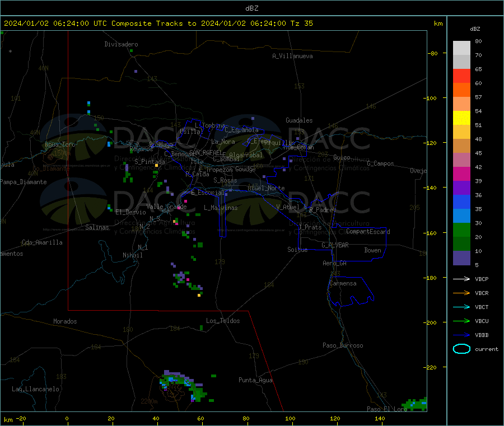Click the blue VBBB arrow in legend

(x=461, y=335)
